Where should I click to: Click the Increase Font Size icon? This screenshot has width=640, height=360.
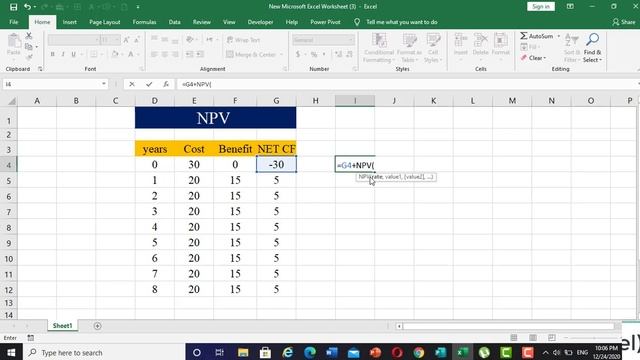coord(126,40)
